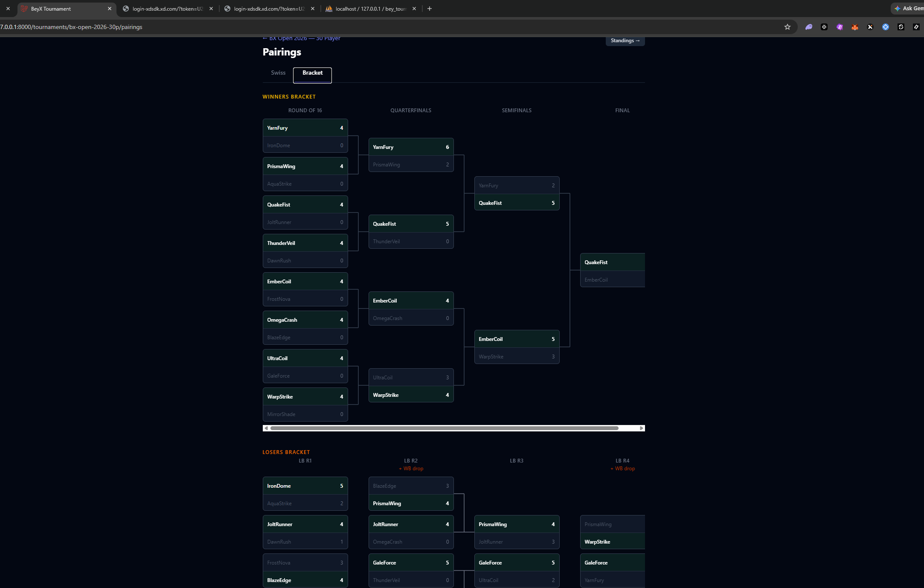Image resolution: width=924 pixels, height=588 pixels.
Task: Click the purple ghost extension icon
Action: pyautogui.click(x=809, y=27)
